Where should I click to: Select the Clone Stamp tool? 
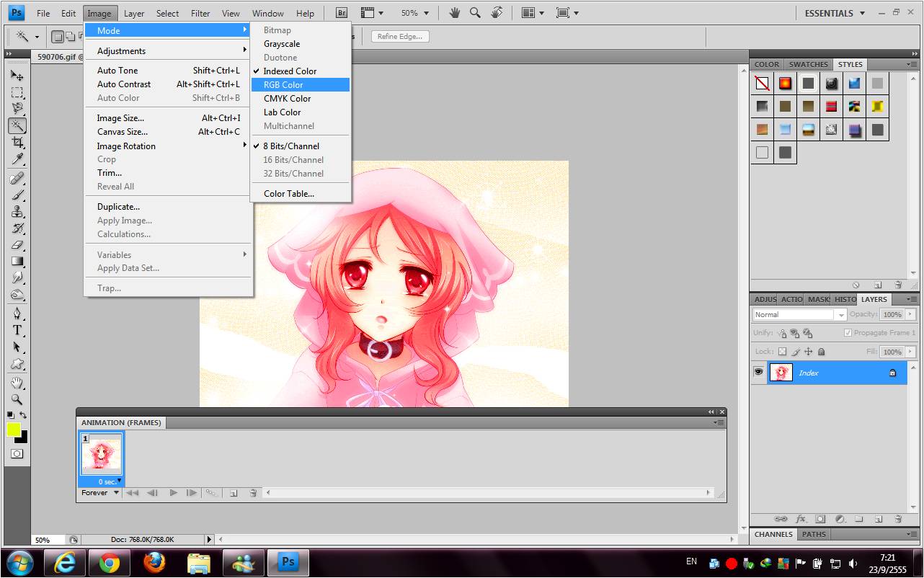[x=17, y=212]
